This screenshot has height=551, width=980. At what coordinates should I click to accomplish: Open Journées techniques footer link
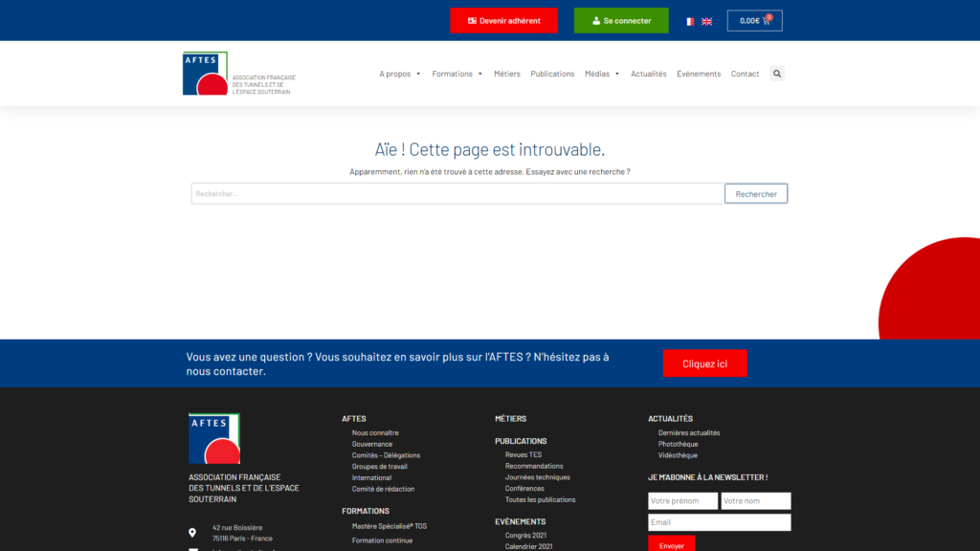(538, 477)
